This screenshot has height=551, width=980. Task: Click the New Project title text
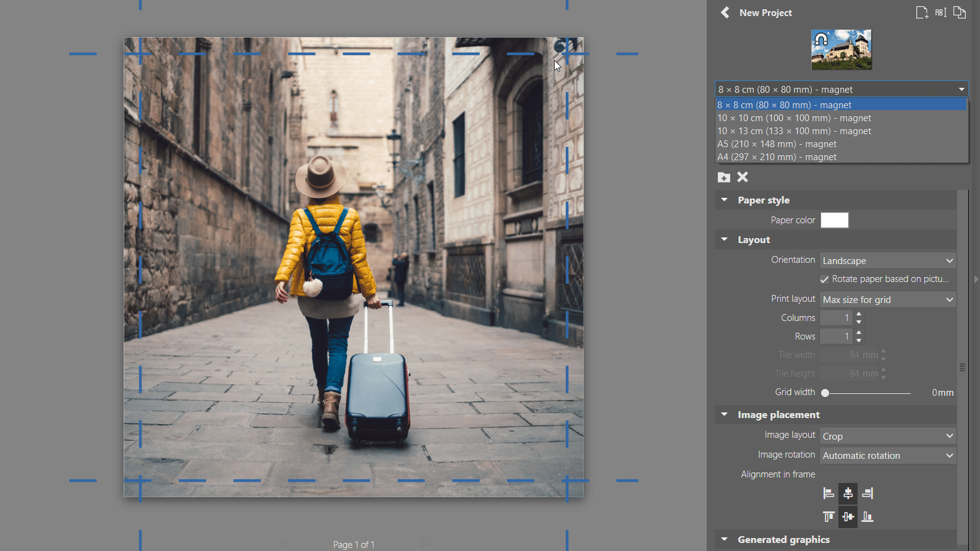pos(765,13)
